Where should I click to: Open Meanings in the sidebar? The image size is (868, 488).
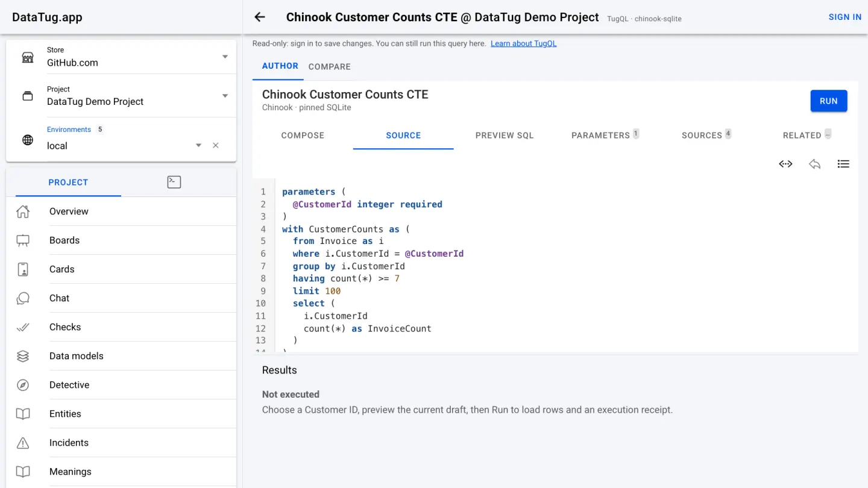click(121, 472)
